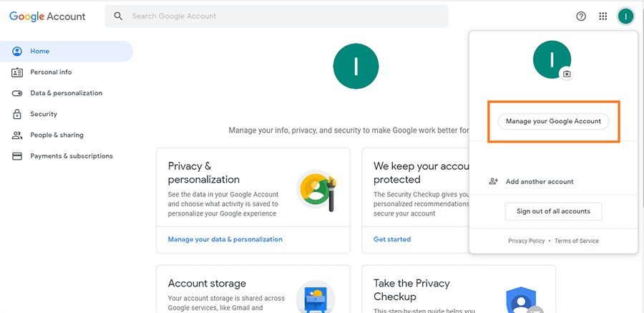The width and height of the screenshot is (644, 313).
Task: Open the Google apps grid icon
Action: (603, 16)
